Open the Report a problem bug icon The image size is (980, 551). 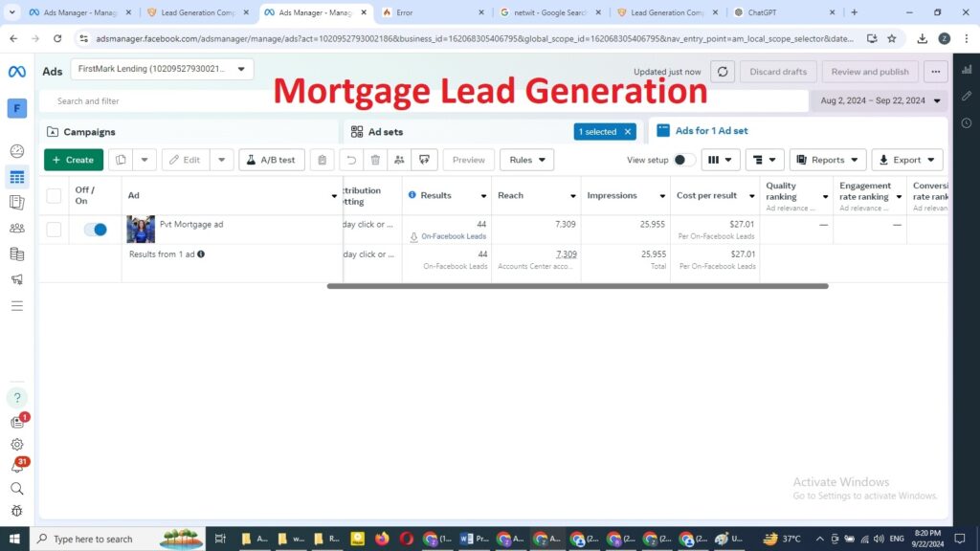tap(17, 511)
